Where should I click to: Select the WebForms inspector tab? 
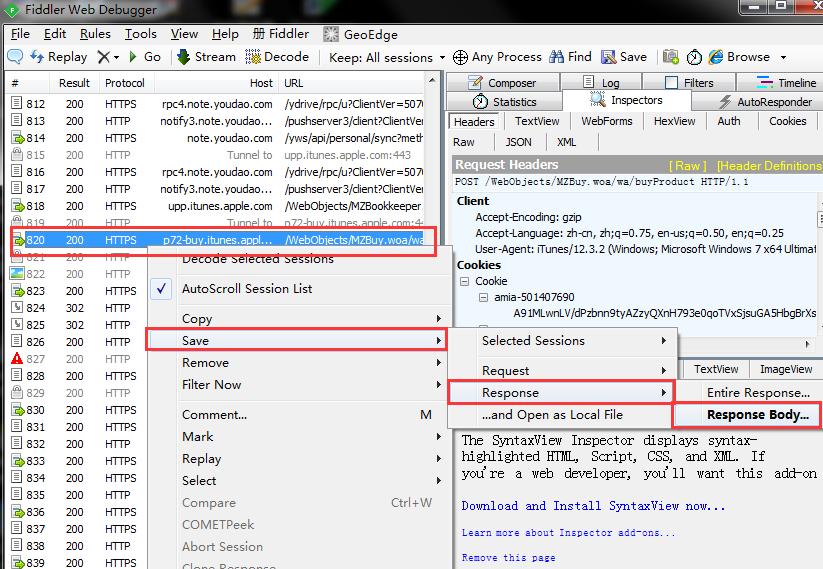click(607, 121)
